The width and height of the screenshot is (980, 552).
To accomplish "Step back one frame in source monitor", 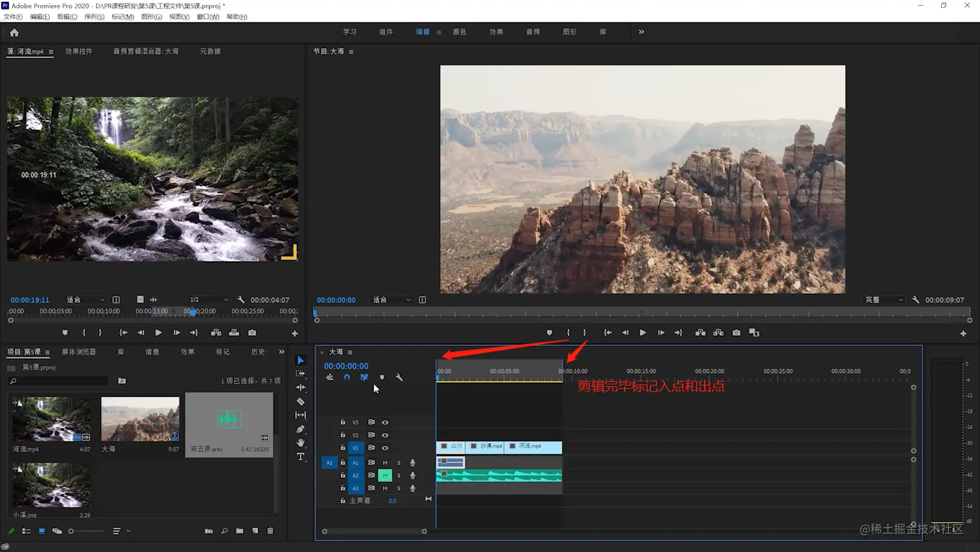I will [x=141, y=333].
